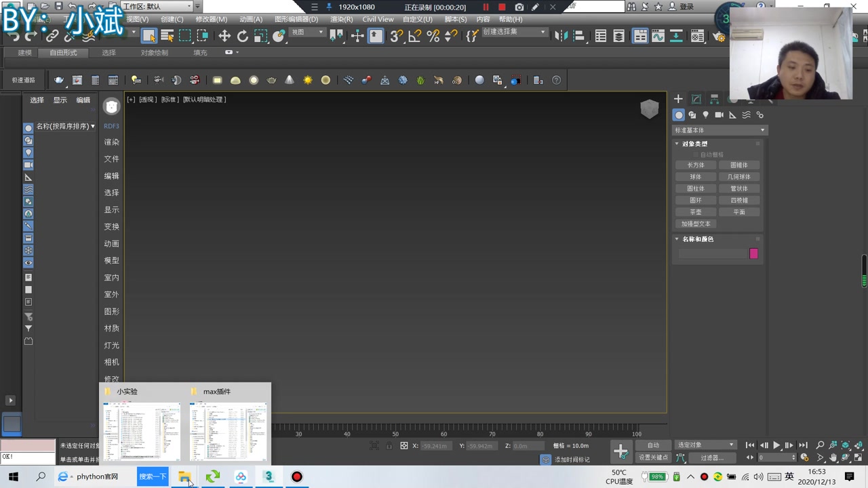Activate Select and Scale tool
The width and height of the screenshot is (868, 488).
(260, 36)
